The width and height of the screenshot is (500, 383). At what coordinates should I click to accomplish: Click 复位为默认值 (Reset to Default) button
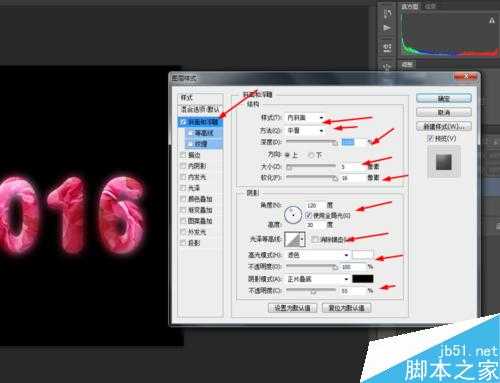(x=346, y=308)
